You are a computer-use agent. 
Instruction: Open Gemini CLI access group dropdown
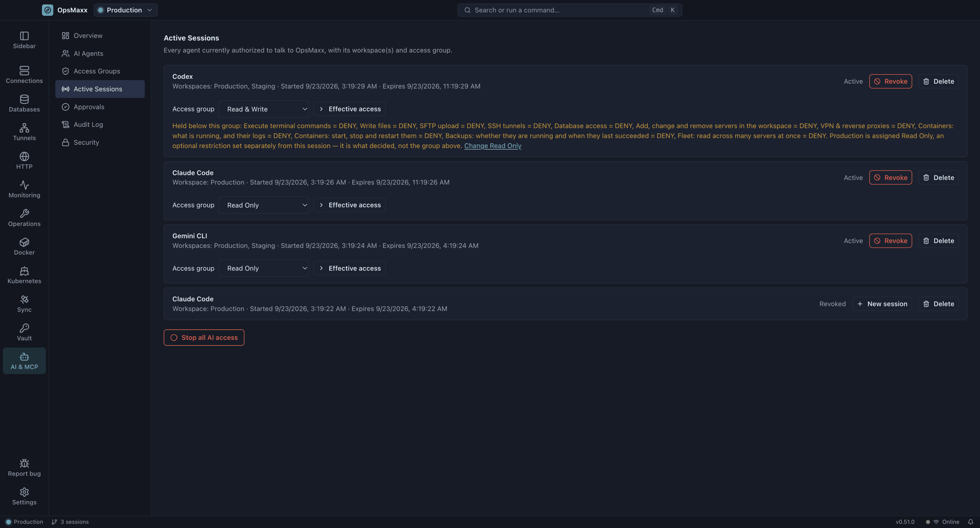click(264, 268)
